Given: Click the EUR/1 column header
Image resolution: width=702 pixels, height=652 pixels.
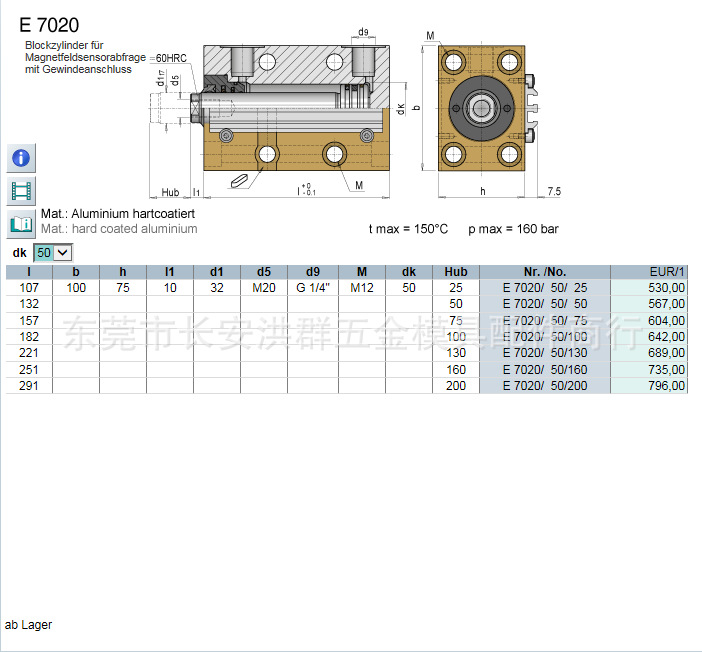Looking at the screenshot, I should pyautogui.click(x=649, y=272).
